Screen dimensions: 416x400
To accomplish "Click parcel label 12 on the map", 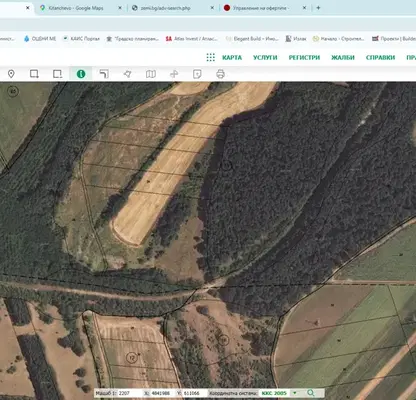I will tap(132, 358).
